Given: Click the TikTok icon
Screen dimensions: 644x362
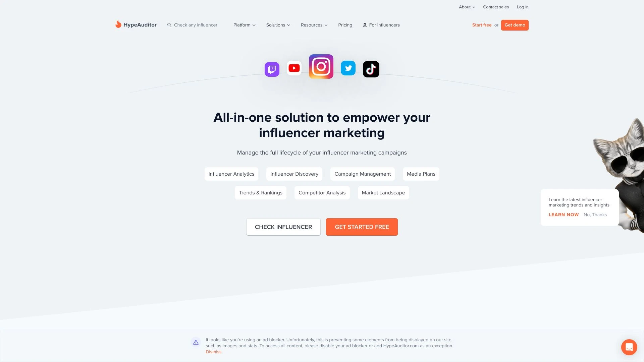Looking at the screenshot, I should click(371, 69).
